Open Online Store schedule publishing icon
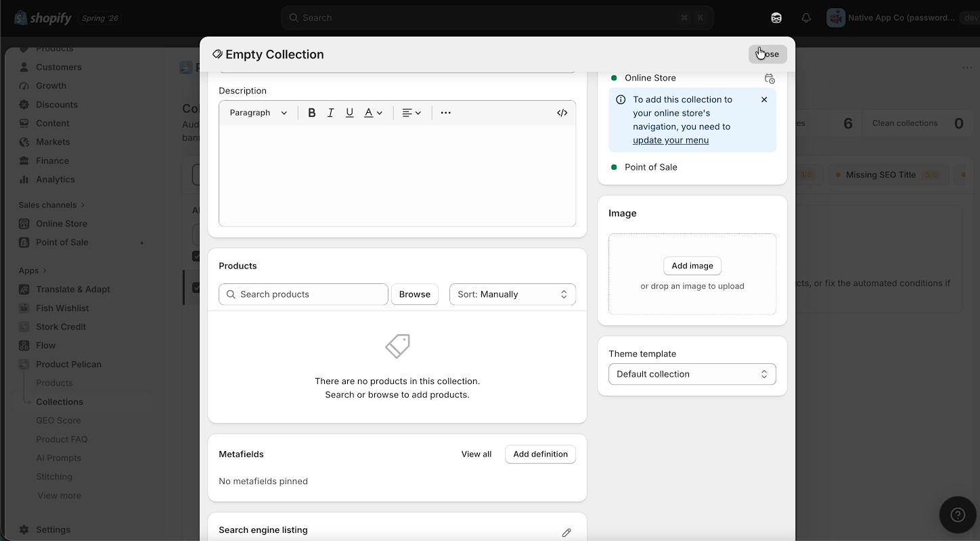This screenshot has width=980, height=541. click(770, 78)
